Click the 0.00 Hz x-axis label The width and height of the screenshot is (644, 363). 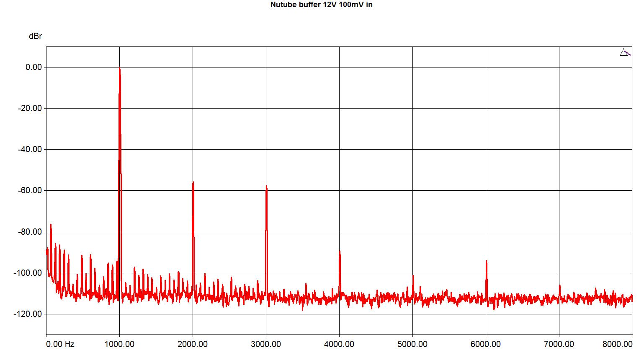(x=60, y=344)
